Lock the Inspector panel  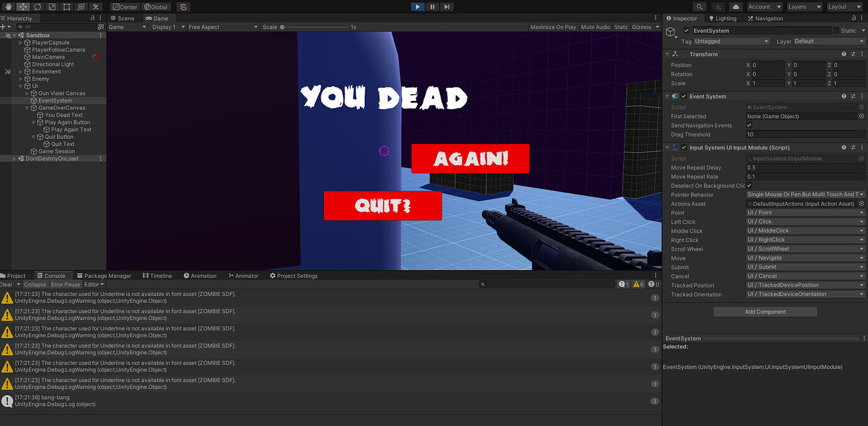854,18
